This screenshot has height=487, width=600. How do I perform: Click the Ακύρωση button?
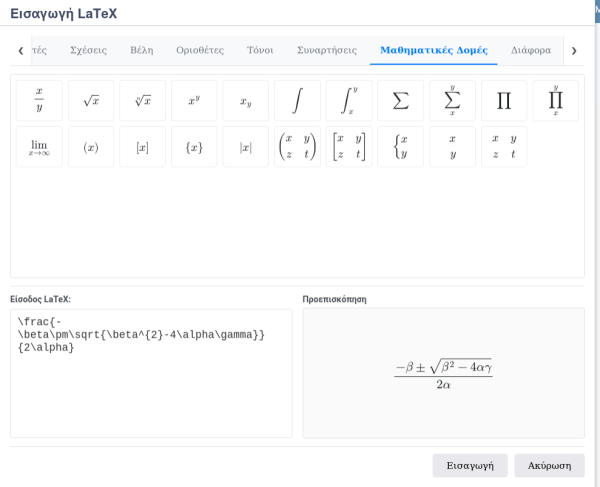pyautogui.click(x=549, y=465)
